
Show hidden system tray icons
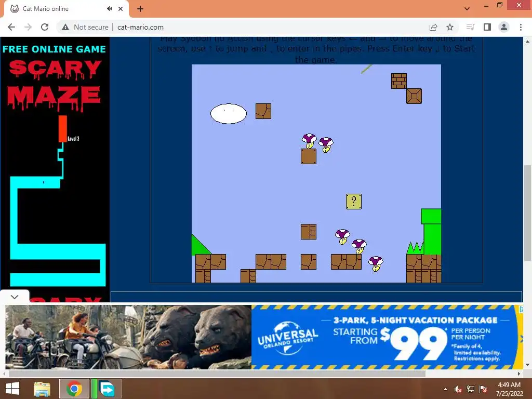(445, 389)
